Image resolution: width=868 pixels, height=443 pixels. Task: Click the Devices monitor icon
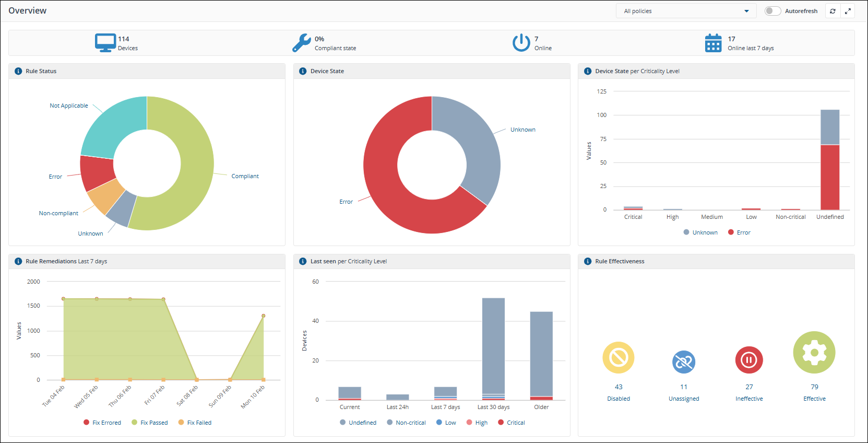[x=105, y=43]
